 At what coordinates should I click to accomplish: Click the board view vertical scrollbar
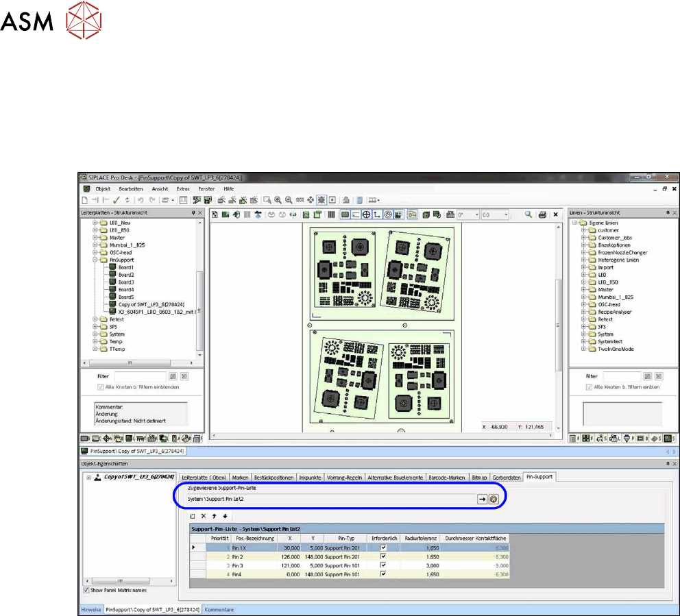pyautogui.click(x=558, y=326)
